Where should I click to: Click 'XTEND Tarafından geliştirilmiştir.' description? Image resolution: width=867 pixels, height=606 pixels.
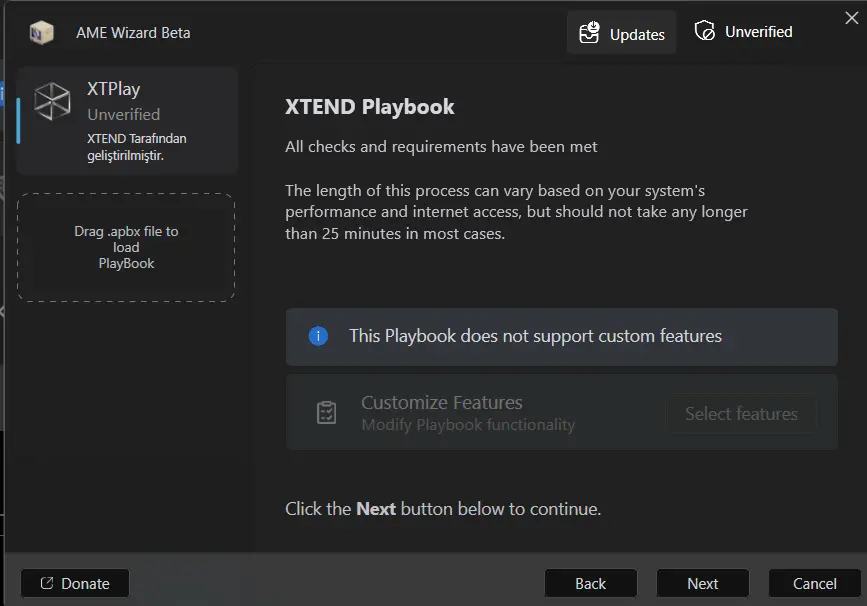[x=137, y=147]
